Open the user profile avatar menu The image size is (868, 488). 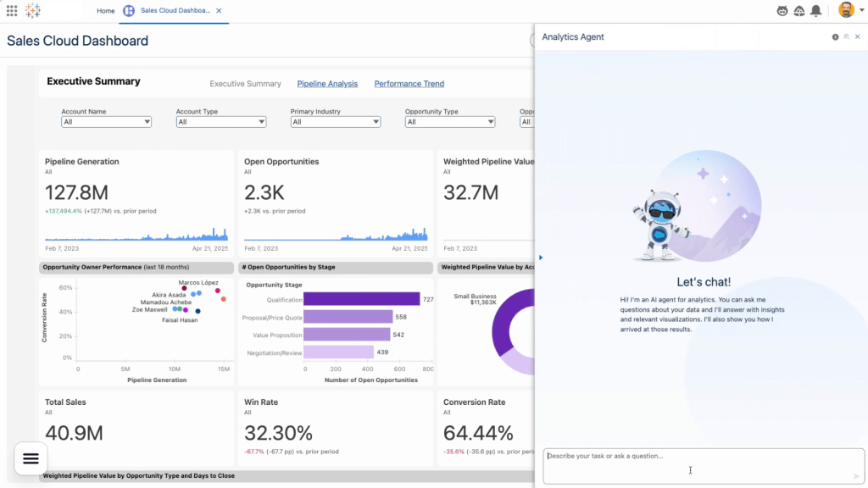pyautogui.click(x=844, y=10)
